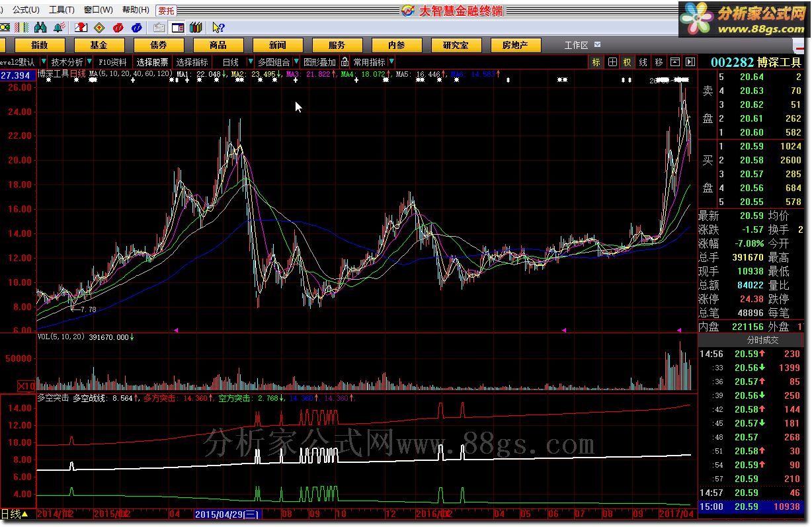Click the grid crosshair 田 icon
Image resolution: width=812 pixels, height=527 pixels.
612,62
